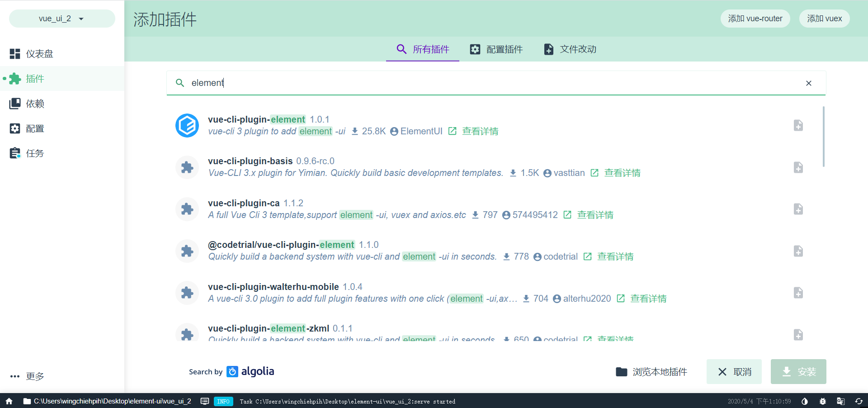Click the home icon in the status bar
The image size is (868, 408).
[9, 401]
